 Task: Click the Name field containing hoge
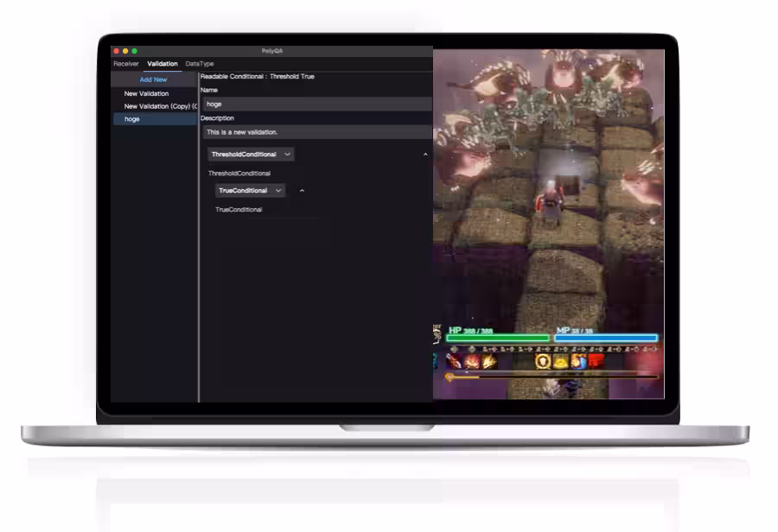click(316, 104)
